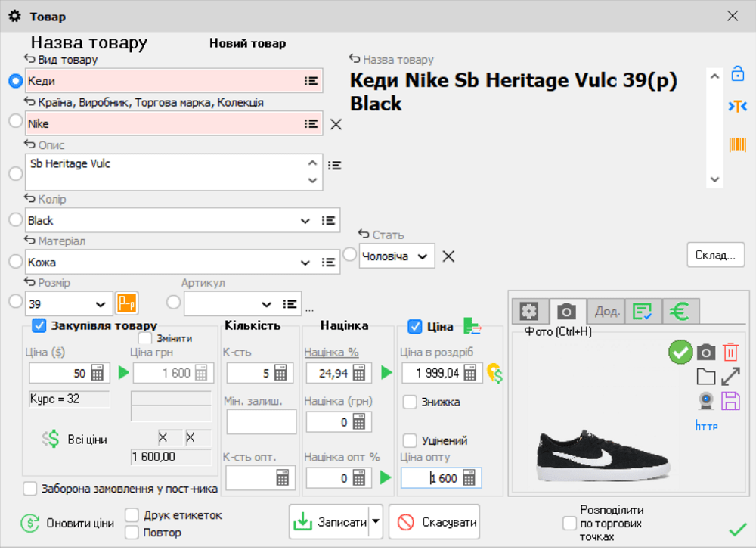
Task: Click the http image link icon
Action: 706,426
